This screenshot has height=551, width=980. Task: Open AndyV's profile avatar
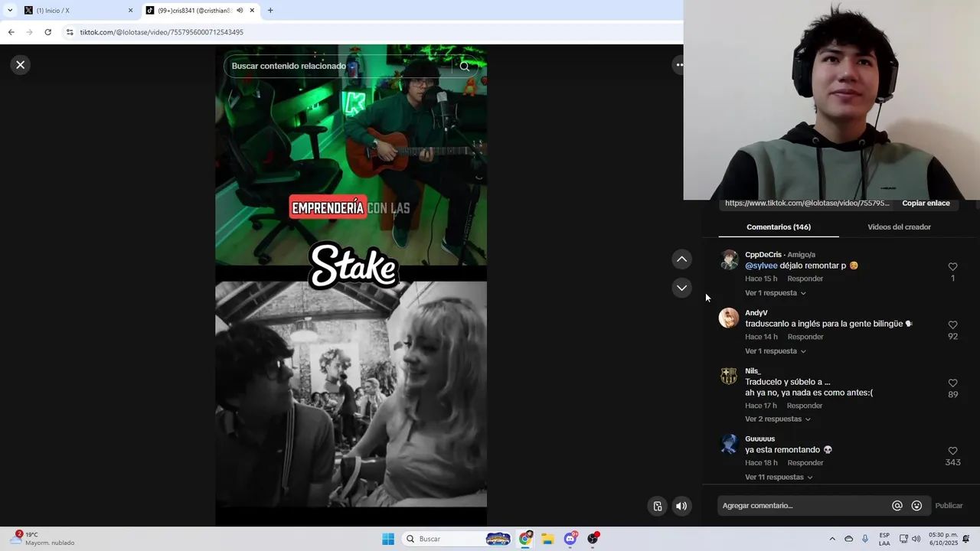729,318
